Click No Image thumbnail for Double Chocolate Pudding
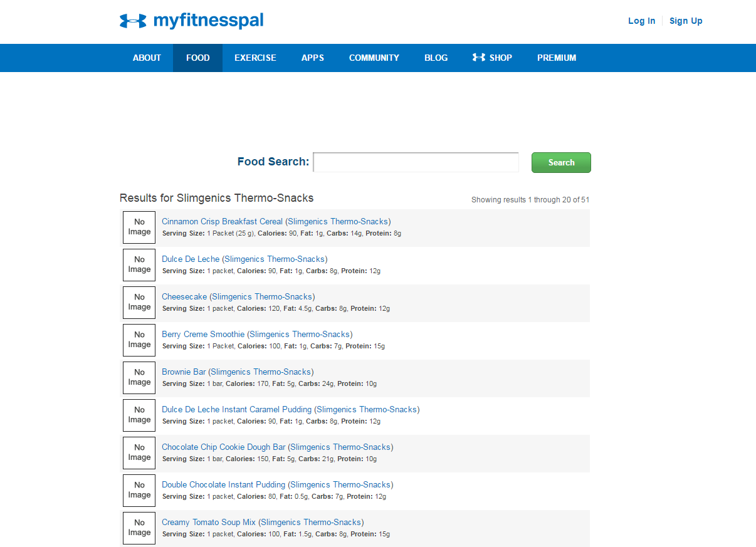 139,491
